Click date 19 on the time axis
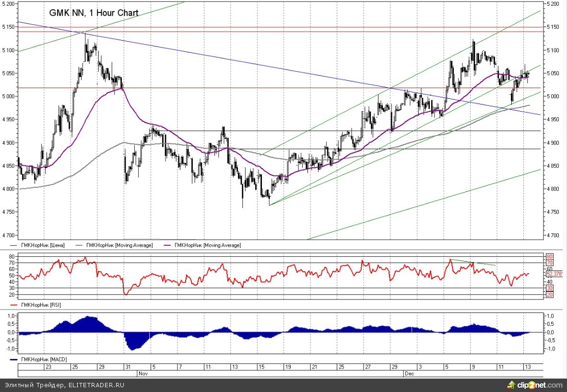 pos(288,367)
